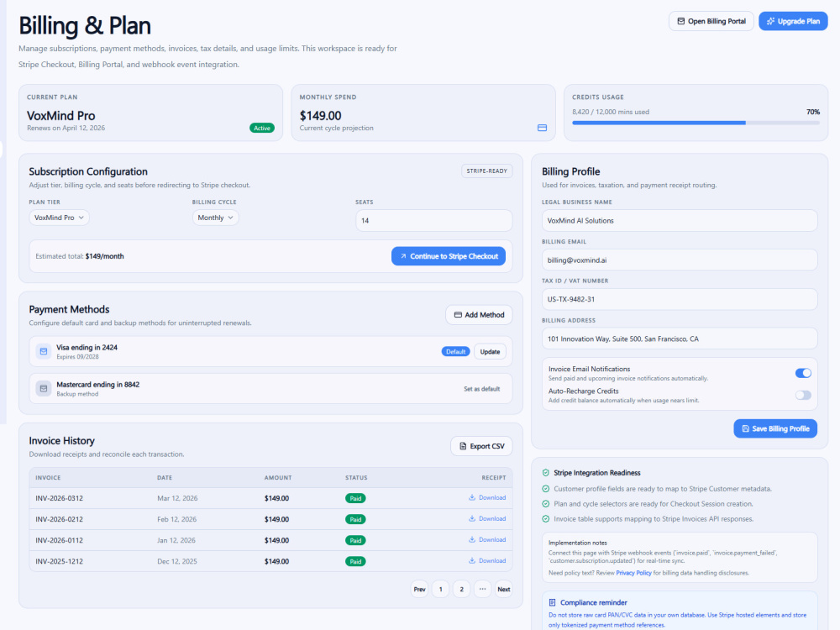Viewport: 840px width, 630px height.
Task: Update the Visa ending in 2424
Action: click(490, 351)
